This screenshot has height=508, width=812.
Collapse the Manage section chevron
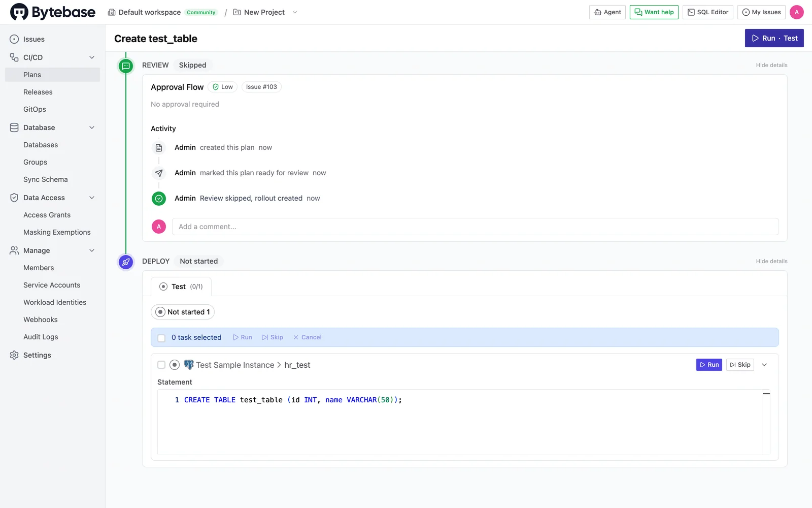tap(92, 250)
